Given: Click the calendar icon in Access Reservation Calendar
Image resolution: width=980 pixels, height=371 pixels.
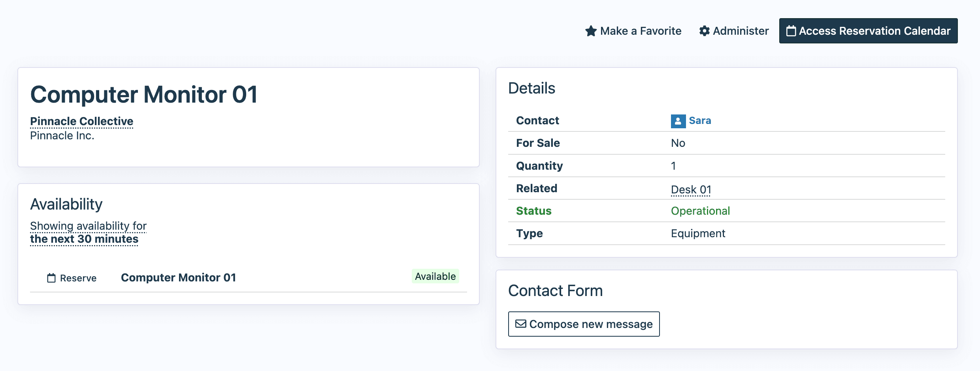Looking at the screenshot, I should click(791, 31).
